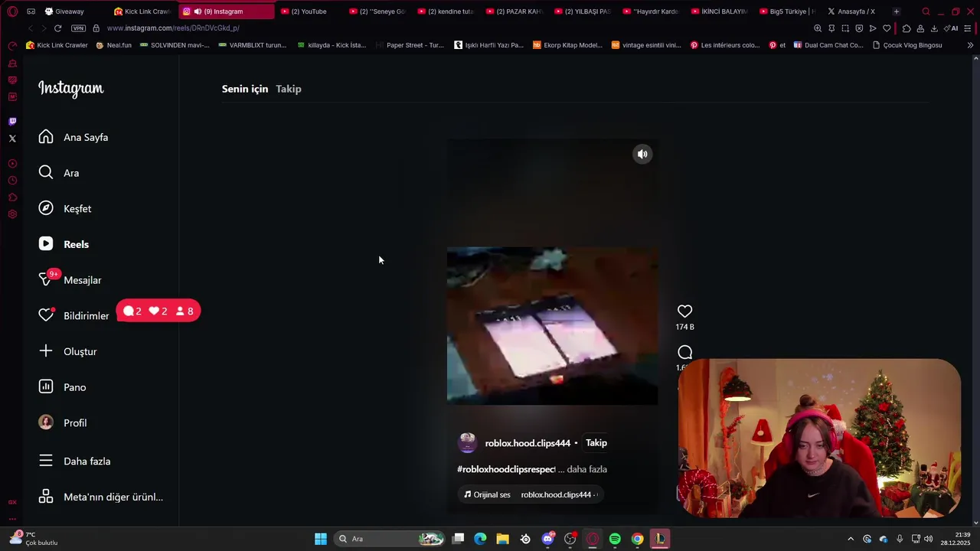Screen dimensions: 980x551
Task: Open the Opera main menu logo
Action: (x=12, y=11)
